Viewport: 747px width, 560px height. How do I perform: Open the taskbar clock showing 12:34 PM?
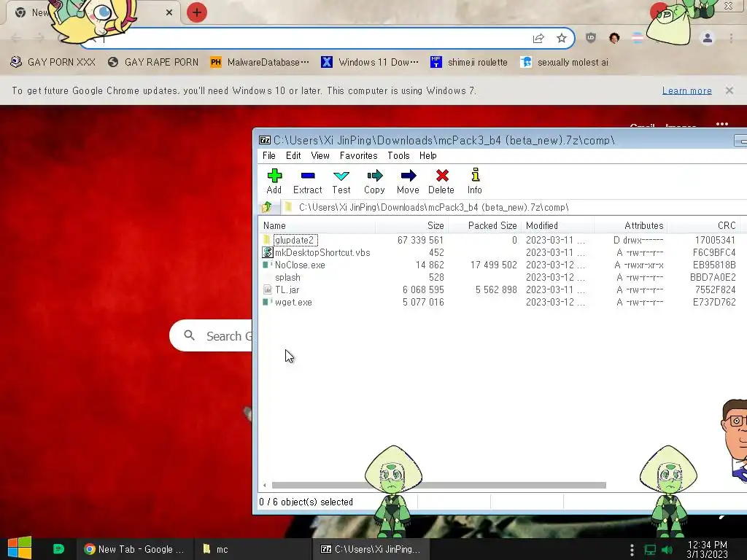pos(707,550)
